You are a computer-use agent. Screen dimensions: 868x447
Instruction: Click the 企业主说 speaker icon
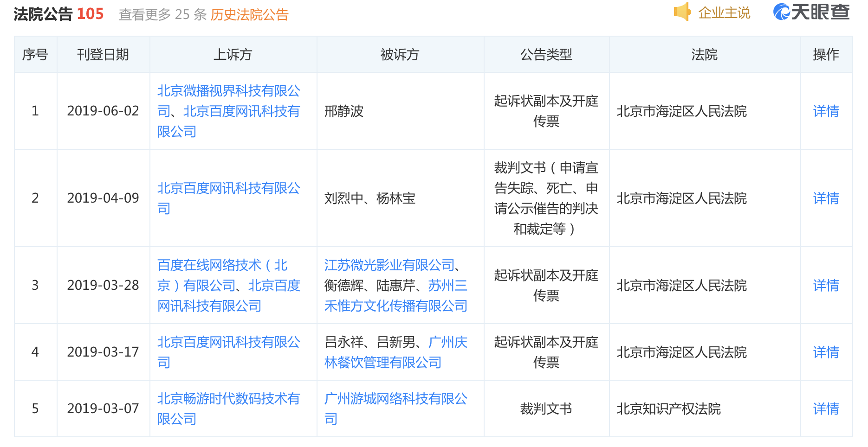point(682,12)
